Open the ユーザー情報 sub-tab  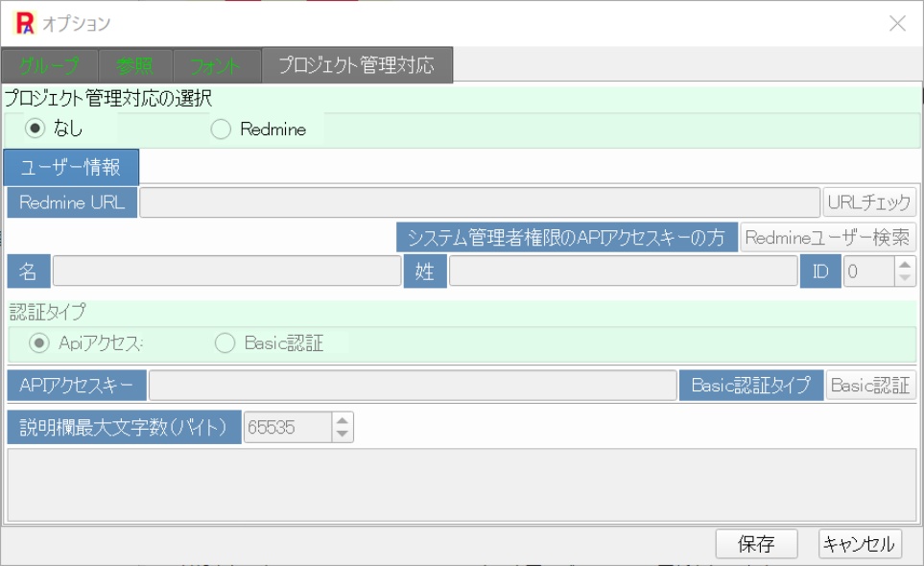(x=71, y=167)
